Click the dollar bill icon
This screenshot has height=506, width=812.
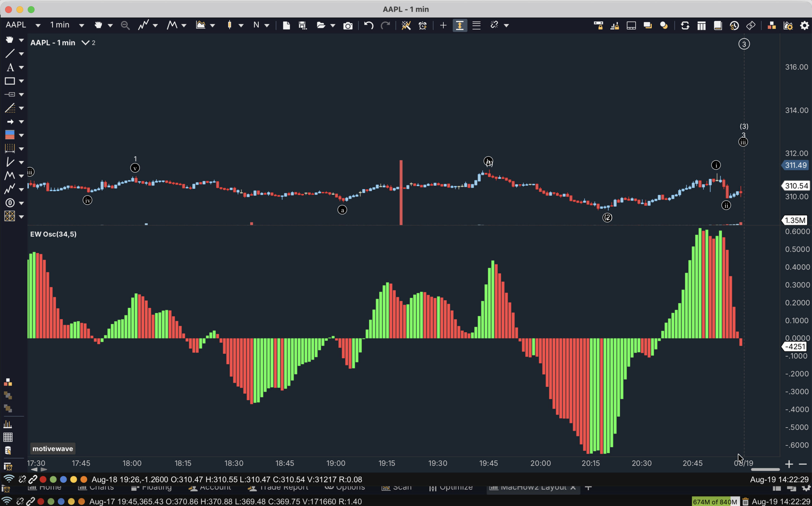(x=751, y=25)
